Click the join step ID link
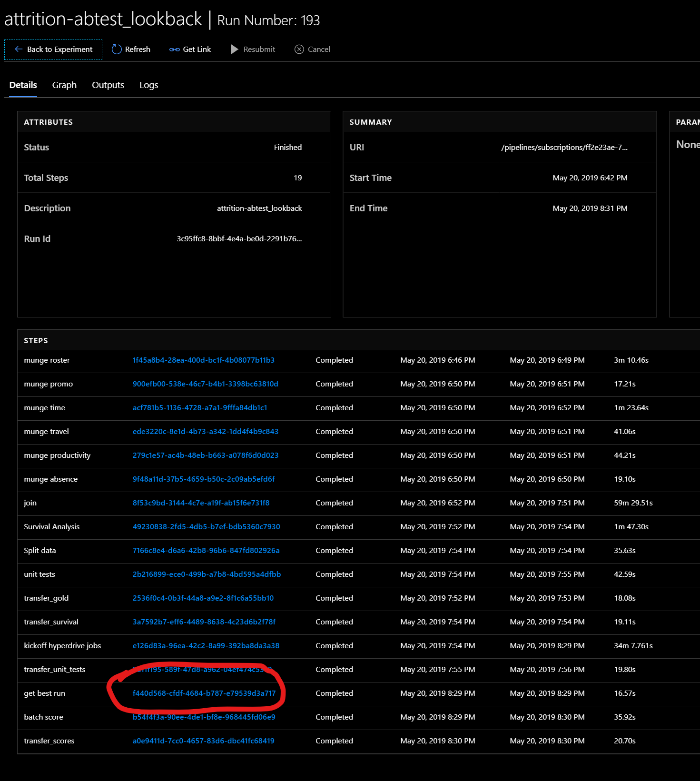The image size is (700, 781). (201, 503)
